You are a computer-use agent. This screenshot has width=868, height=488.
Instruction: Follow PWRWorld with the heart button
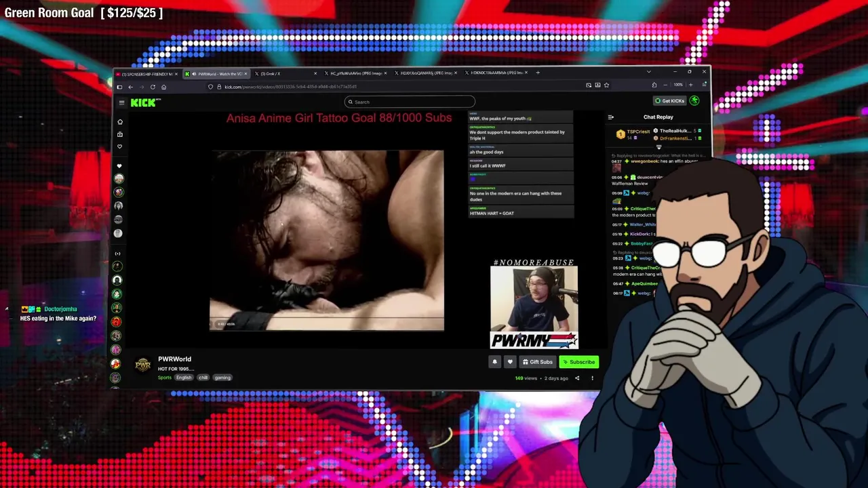pos(510,362)
